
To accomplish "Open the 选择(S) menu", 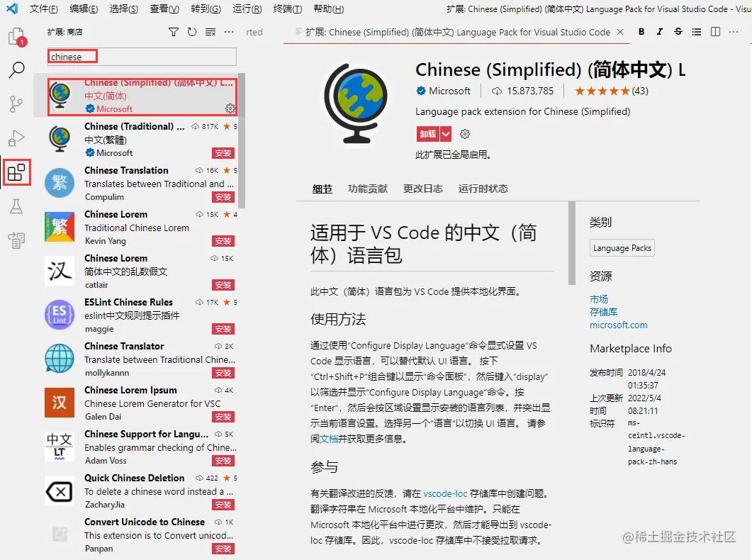I will 124,9.
